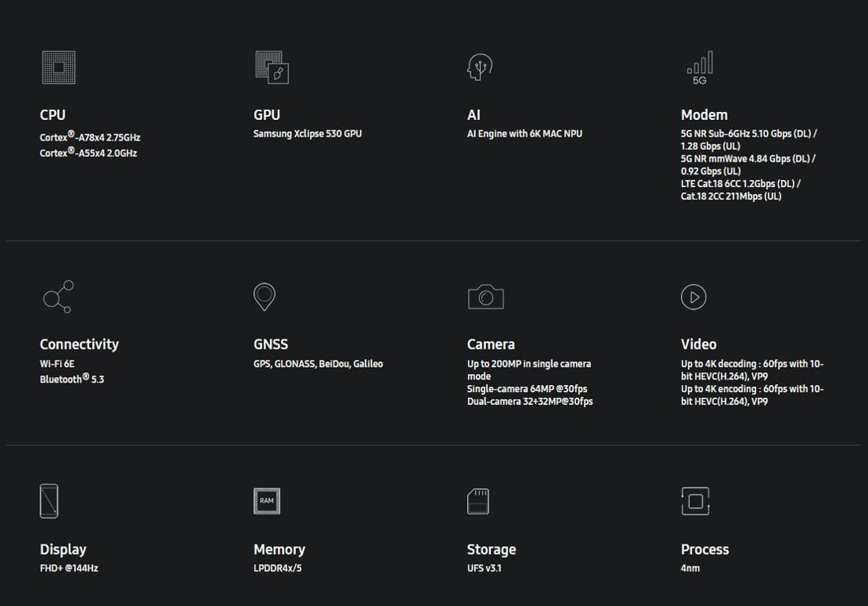Click the Video play circle icon

[x=694, y=297]
